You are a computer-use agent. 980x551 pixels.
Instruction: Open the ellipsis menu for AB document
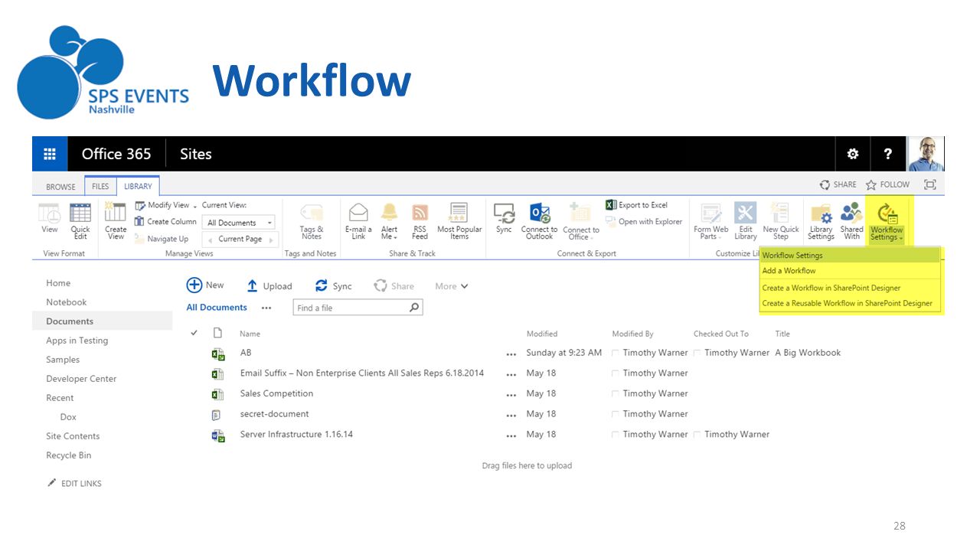pyautogui.click(x=511, y=354)
